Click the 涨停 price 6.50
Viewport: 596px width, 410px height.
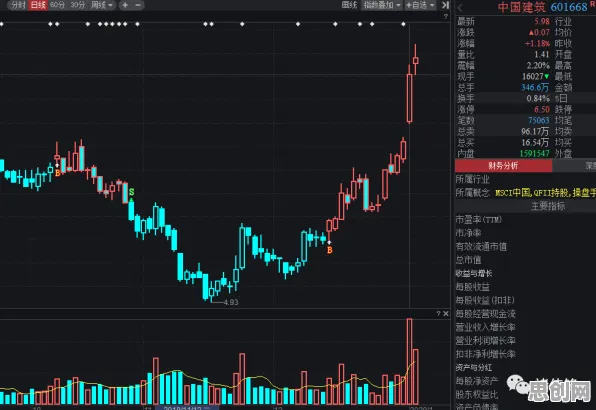click(542, 110)
